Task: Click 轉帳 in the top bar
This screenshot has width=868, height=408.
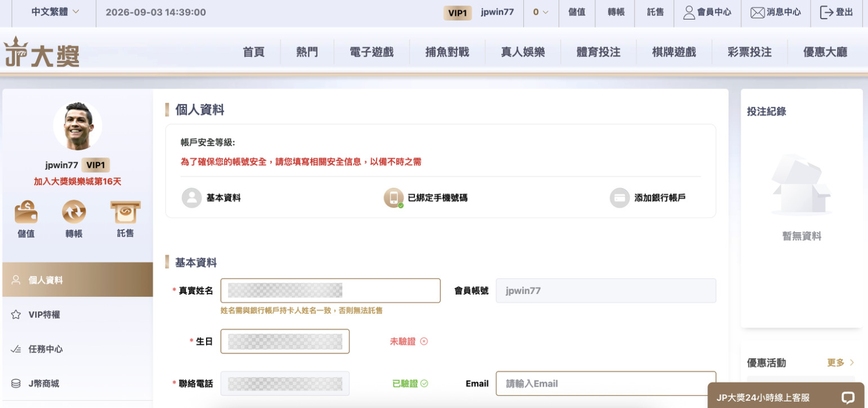Action: tap(616, 12)
